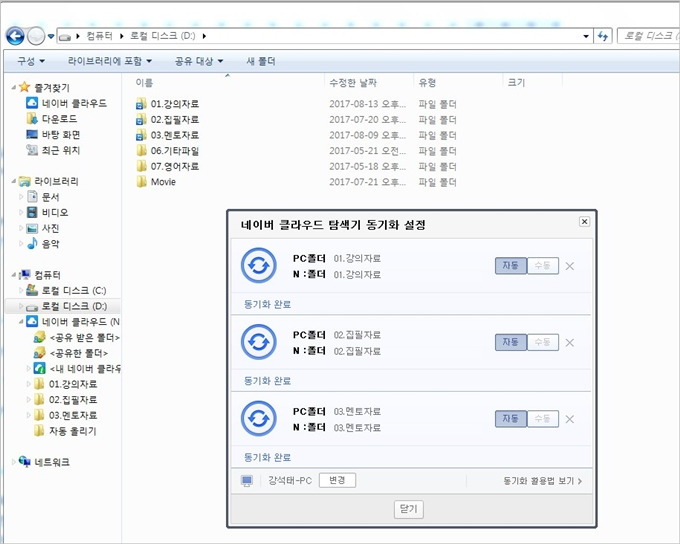Screen dimensions: 680x544
Task: Expand the 문서 library node
Action: [x=21, y=197]
